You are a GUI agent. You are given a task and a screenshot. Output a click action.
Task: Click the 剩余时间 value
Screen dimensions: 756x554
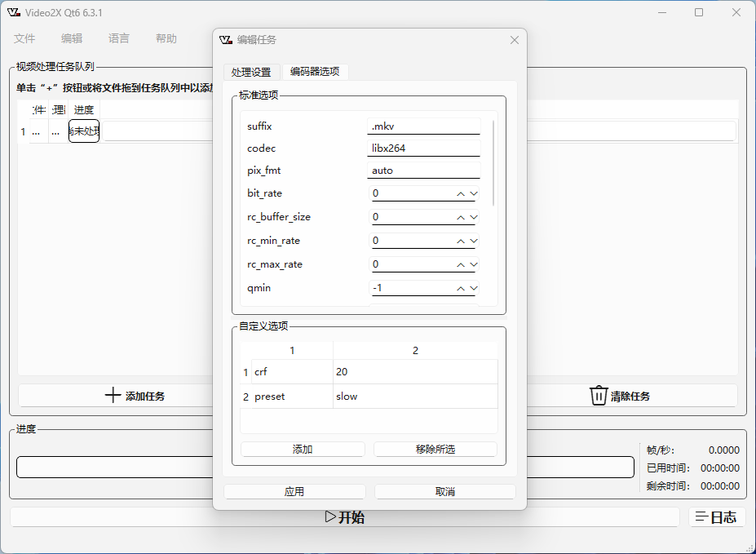click(720, 486)
